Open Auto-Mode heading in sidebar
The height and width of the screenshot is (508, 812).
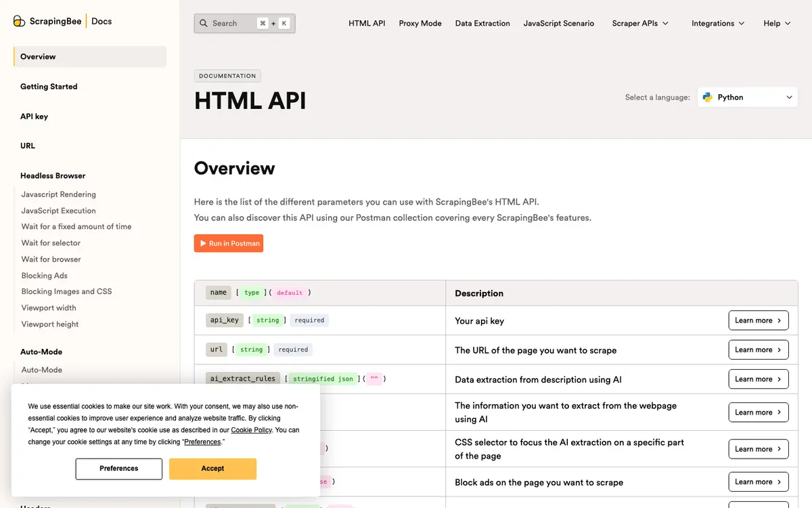click(41, 352)
